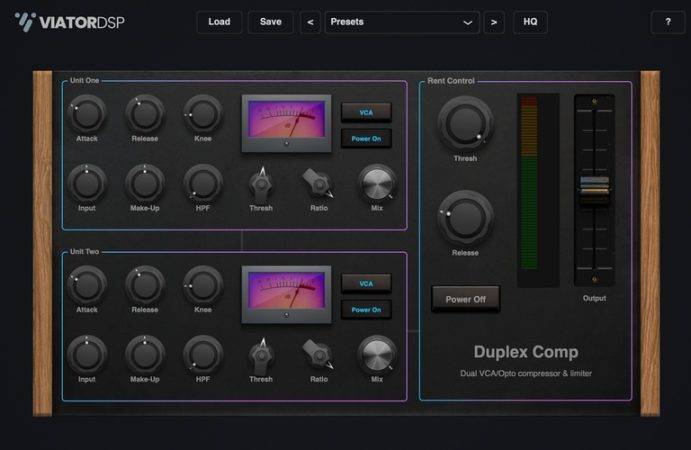Screen dimensions: 691x450
Task: Open the Presets dropdown
Action: click(x=402, y=22)
